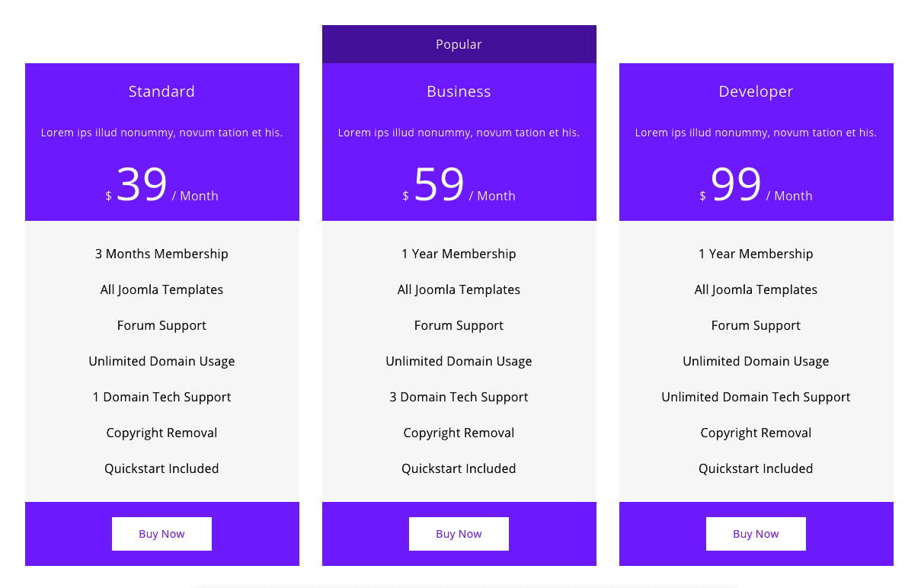Click '1 Domain Tech Support' feature
Viewport: 921px width, 588px height.
(x=161, y=397)
